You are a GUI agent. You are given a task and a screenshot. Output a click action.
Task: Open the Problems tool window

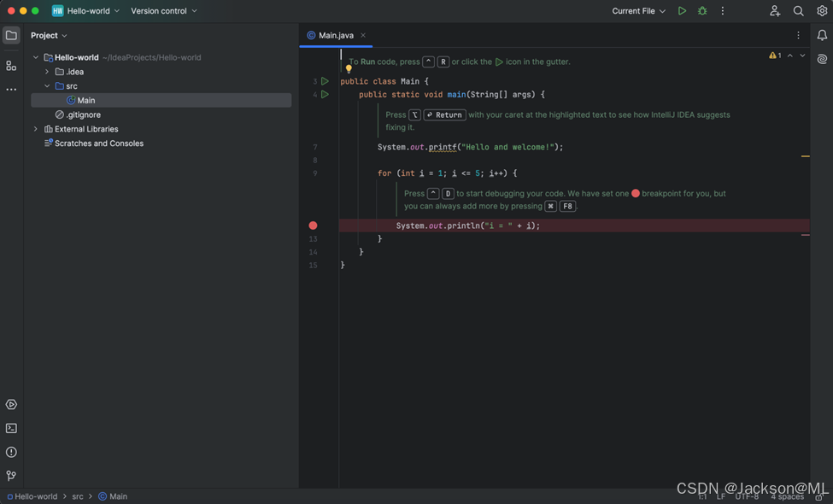11,452
